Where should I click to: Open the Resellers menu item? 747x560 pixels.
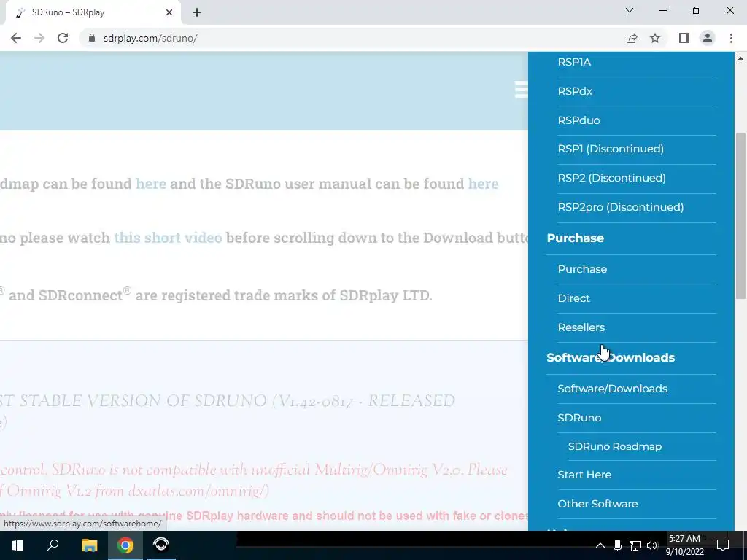pyautogui.click(x=581, y=327)
